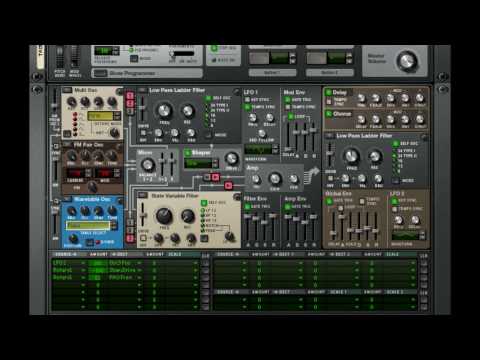The width and height of the screenshot is (480, 360).
Task: Enable or disable the Shaper
Action: click(x=187, y=153)
